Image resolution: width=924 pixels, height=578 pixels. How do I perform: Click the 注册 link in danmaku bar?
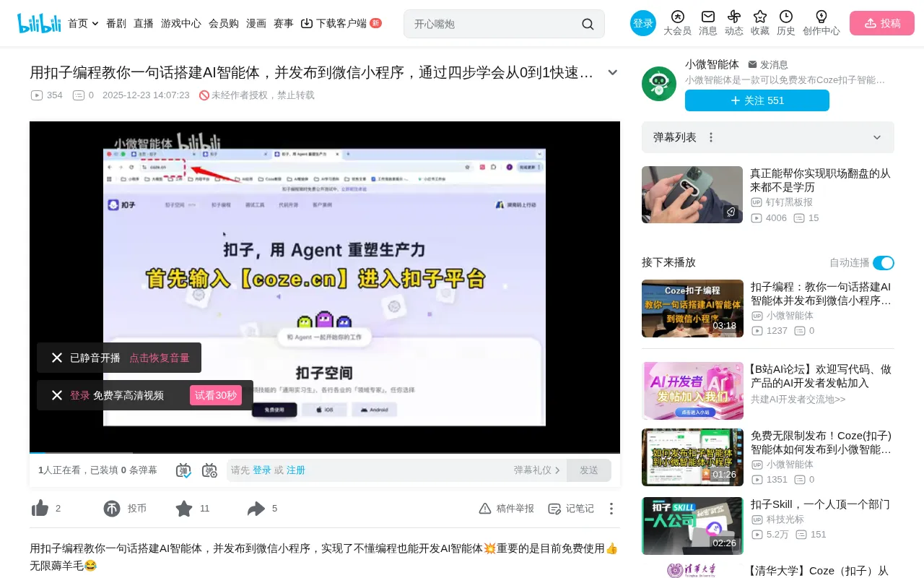tap(296, 470)
